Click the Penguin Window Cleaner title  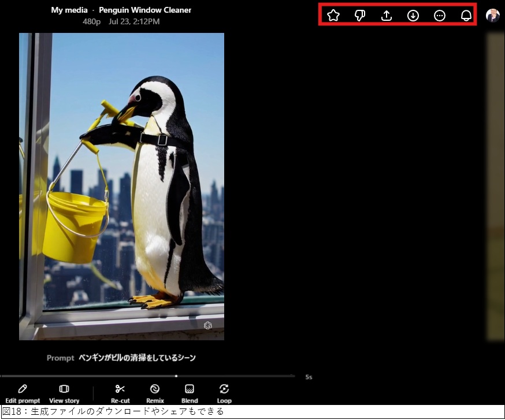click(145, 10)
